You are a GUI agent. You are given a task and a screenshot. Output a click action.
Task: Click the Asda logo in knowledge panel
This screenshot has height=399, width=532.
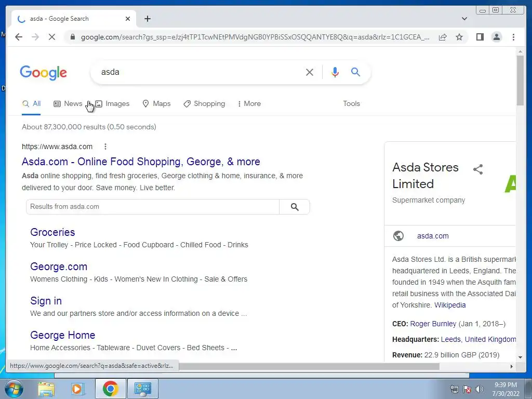tap(510, 183)
